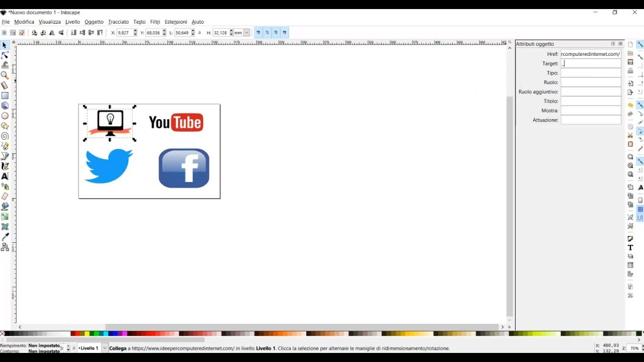Select the Measure ruler tool
The height and width of the screenshot is (362, 644).
click(5, 85)
